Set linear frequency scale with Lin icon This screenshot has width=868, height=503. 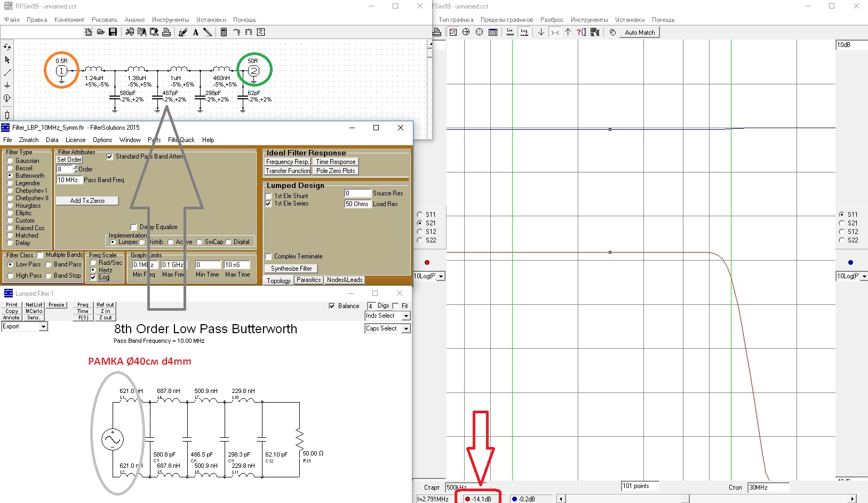[510, 32]
